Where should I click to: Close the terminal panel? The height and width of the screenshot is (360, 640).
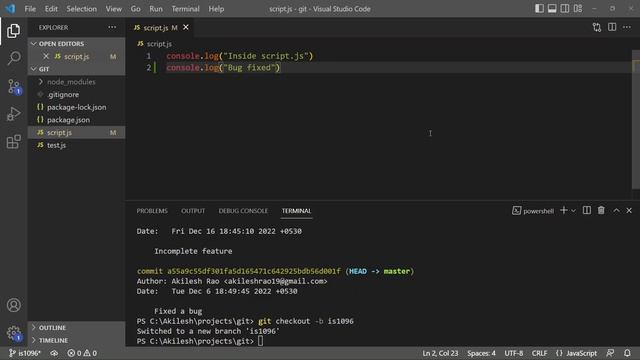pos(629,210)
